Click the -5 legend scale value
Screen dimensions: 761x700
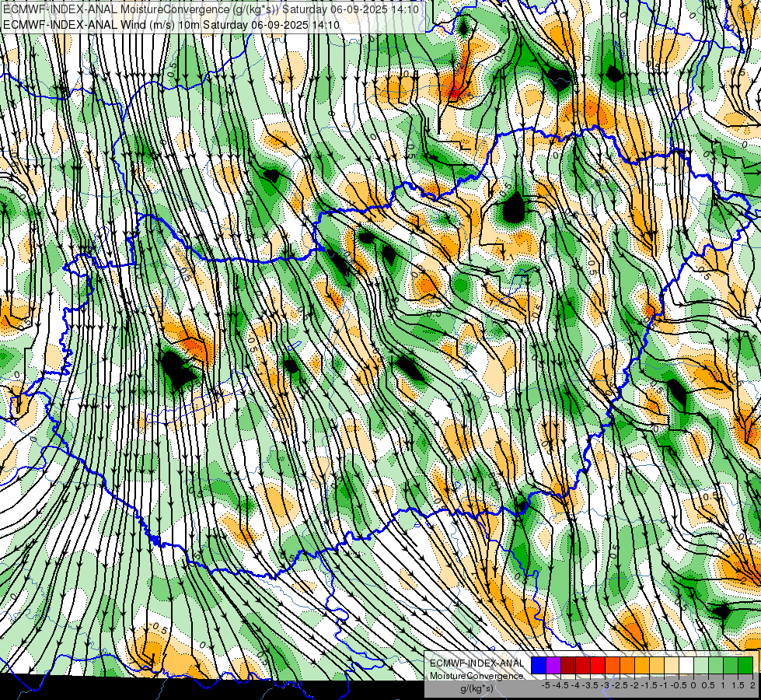pos(546,685)
